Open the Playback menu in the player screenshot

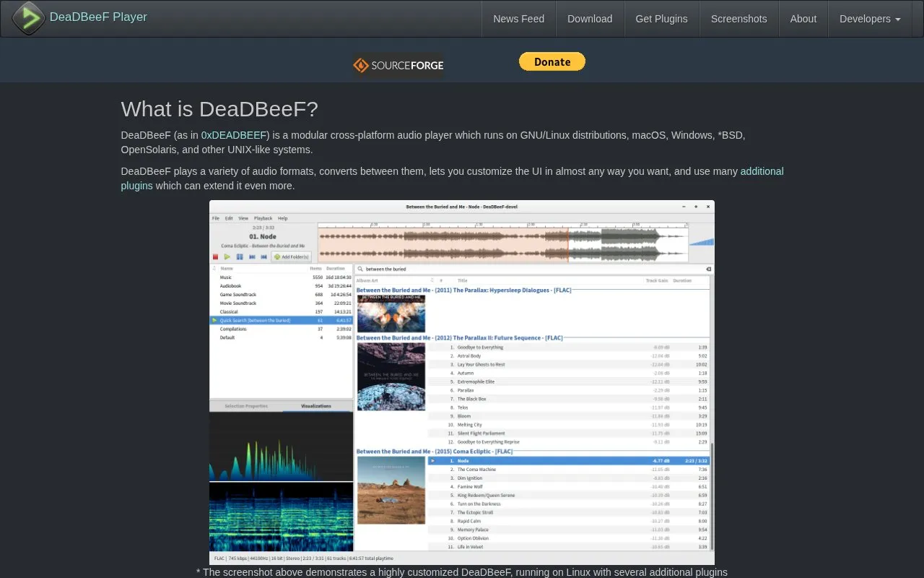[x=263, y=218]
